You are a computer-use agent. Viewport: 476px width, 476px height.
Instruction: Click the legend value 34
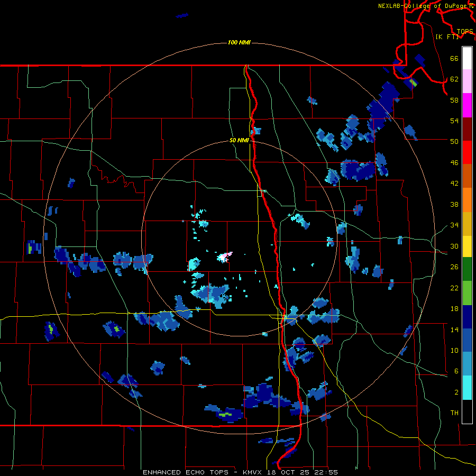coord(454,225)
